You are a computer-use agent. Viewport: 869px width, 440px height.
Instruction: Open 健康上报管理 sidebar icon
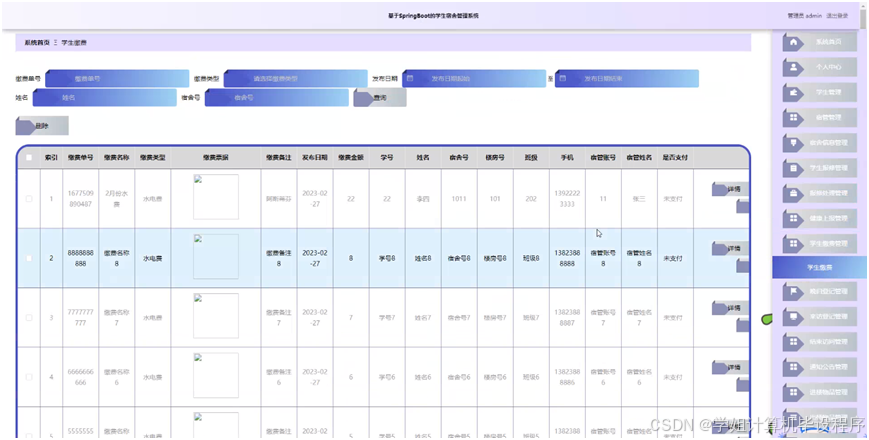tap(794, 218)
